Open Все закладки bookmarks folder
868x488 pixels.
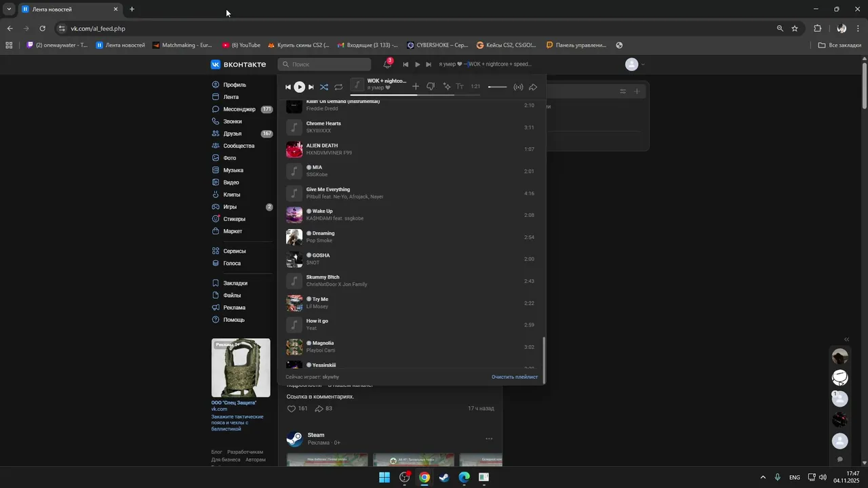tap(840, 45)
